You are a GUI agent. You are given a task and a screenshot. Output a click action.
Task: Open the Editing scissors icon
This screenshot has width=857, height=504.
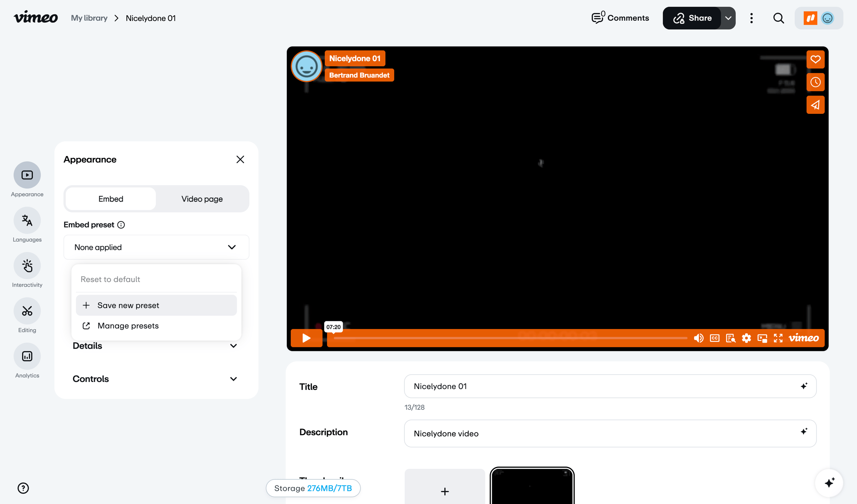pyautogui.click(x=27, y=311)
